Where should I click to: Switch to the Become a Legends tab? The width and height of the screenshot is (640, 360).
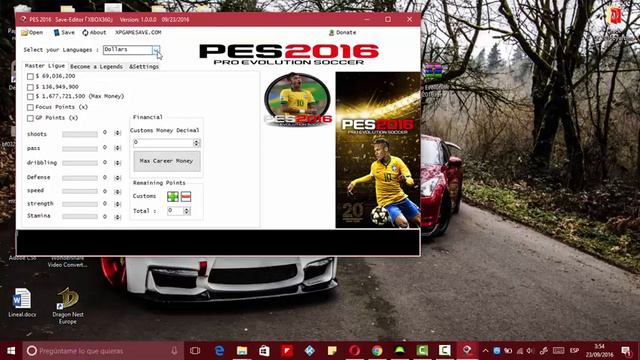[x=96, y=67]
